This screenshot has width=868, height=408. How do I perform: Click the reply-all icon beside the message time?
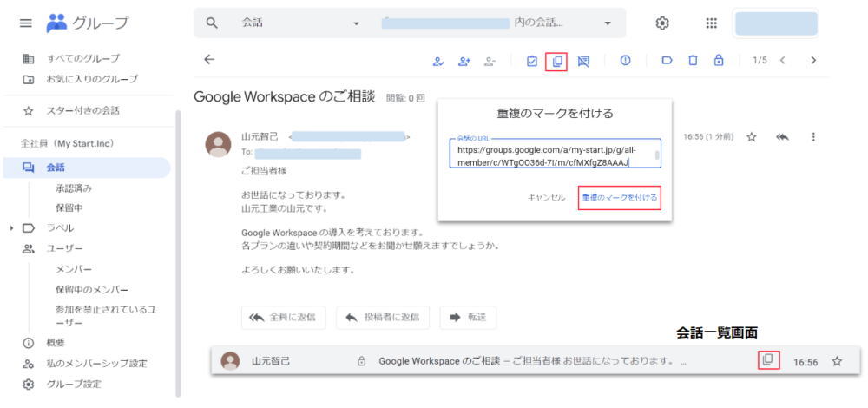pos(782,137)
